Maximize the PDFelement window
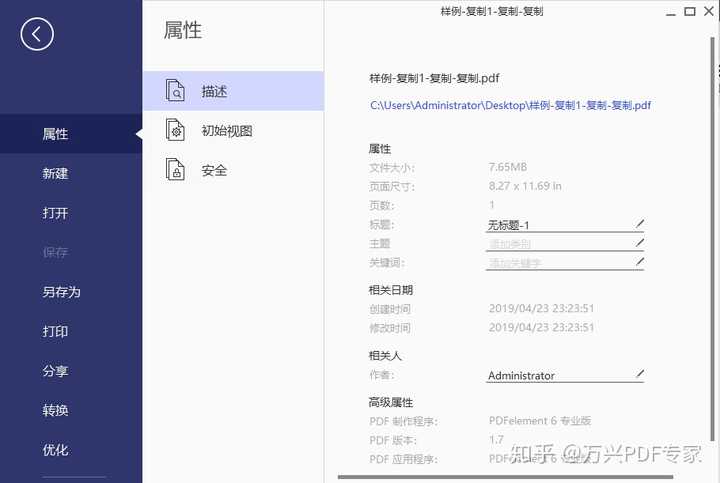 pos(690,11)
